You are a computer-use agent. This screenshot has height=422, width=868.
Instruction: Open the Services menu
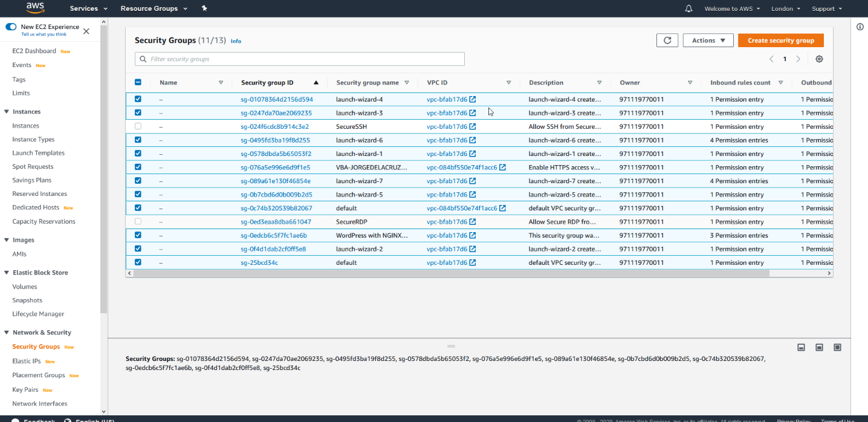point(89,8)
